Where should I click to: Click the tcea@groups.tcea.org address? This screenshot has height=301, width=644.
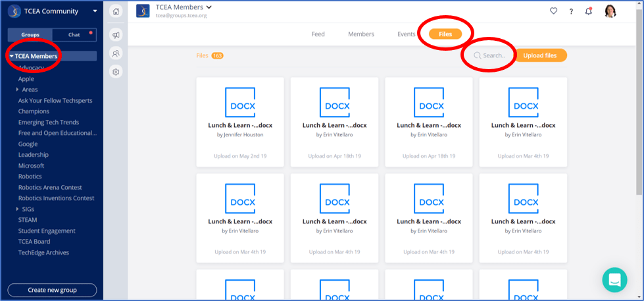coord(181,16)
